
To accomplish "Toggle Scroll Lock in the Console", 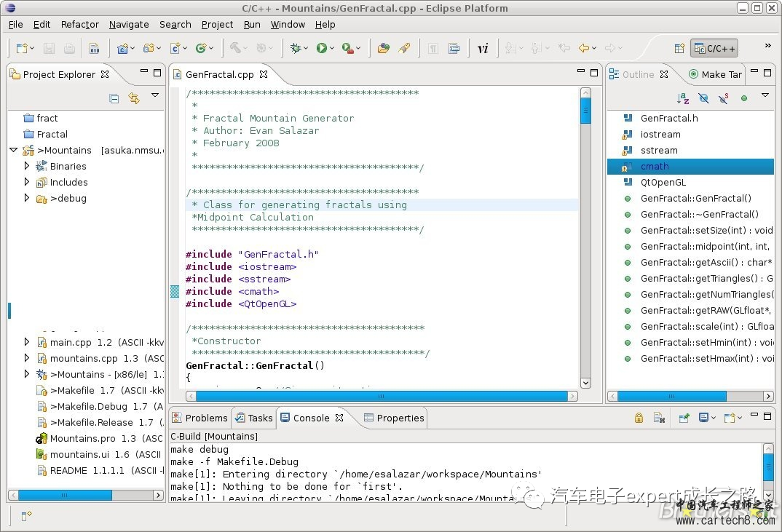I will pos(639,418).
